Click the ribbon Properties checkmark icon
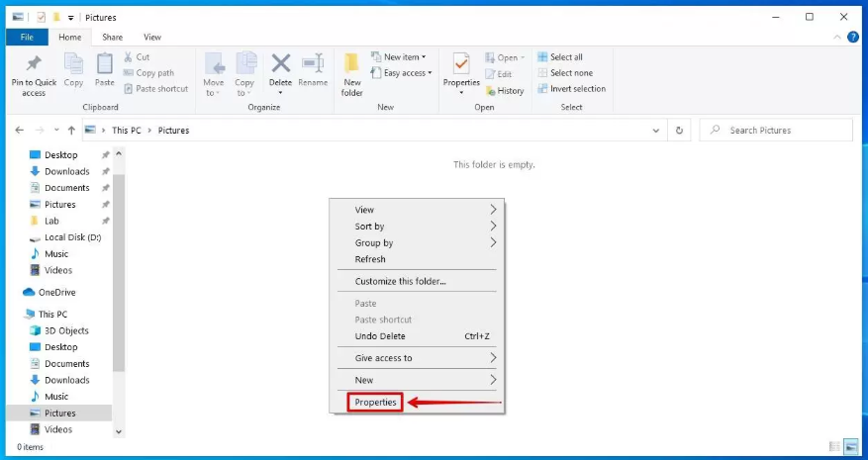 [461, 63]
